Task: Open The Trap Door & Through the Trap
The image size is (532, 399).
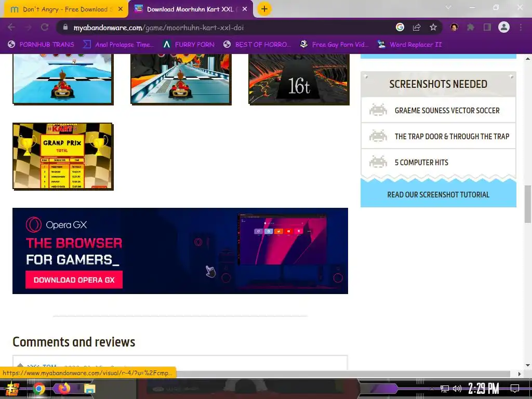Action: tap(452, 137)
